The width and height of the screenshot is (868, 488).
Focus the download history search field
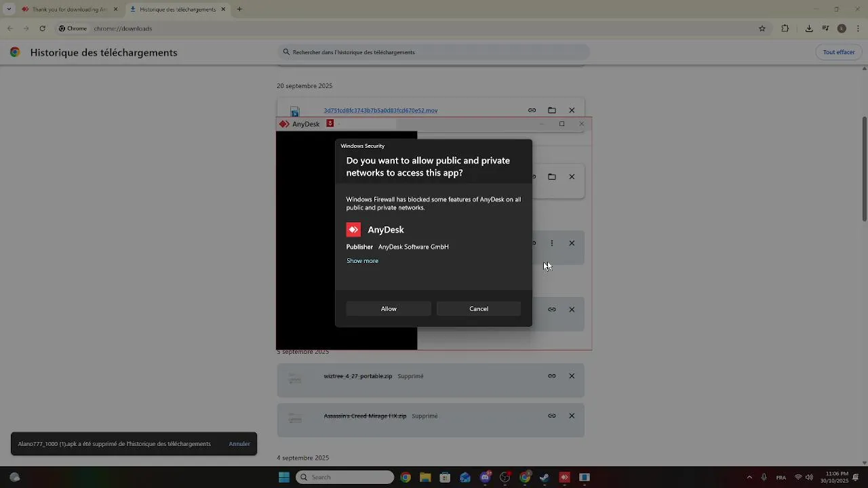pos(433,52)
